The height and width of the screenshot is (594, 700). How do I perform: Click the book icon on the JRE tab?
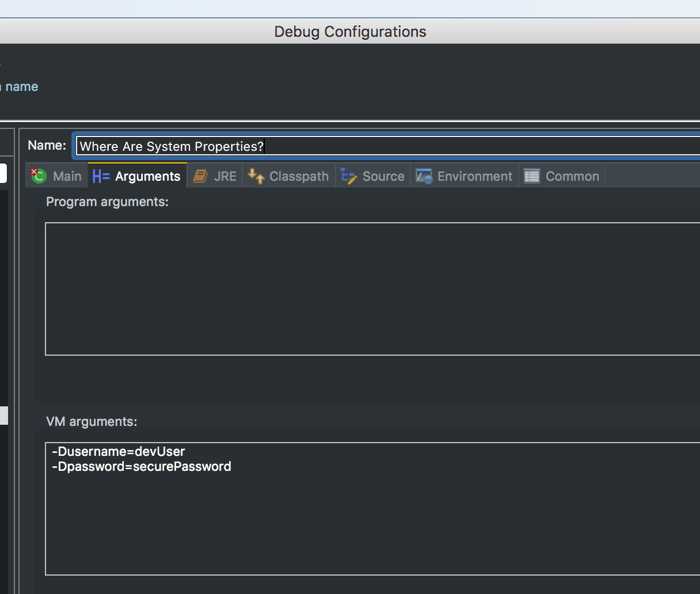(x=200, y=176)
